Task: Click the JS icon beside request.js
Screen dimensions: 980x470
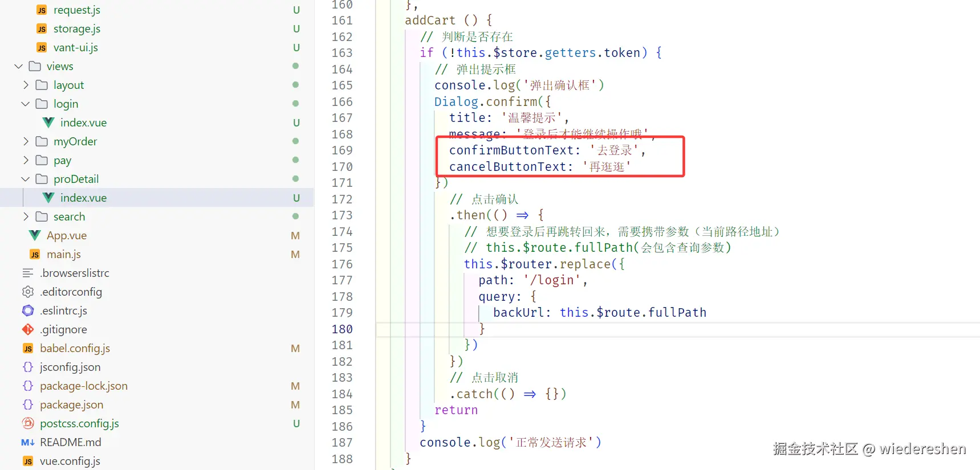Action: point(42,10)
